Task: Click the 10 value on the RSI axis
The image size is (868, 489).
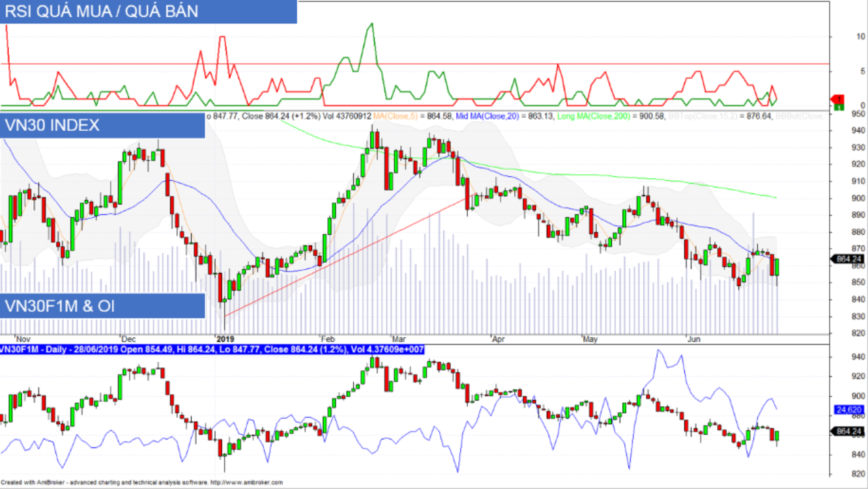Action: click(860, 36)
